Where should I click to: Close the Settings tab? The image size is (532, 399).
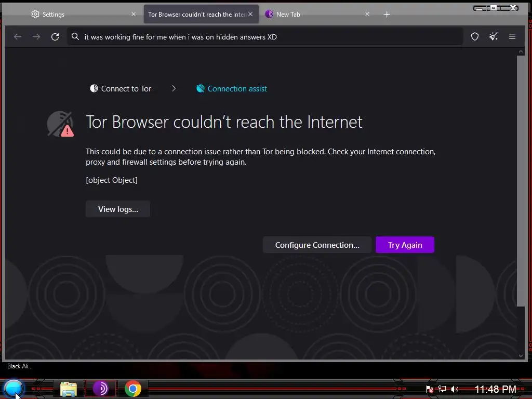(134, 14)
